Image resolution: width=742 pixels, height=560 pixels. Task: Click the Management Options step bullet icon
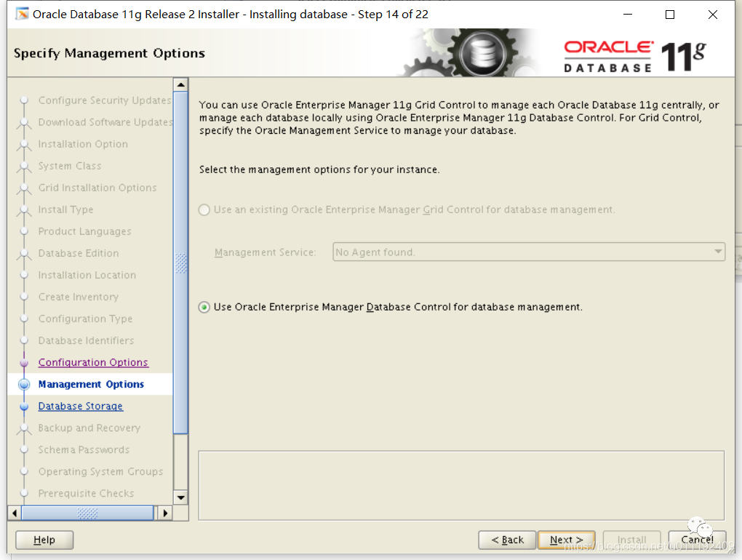point(24,384)
